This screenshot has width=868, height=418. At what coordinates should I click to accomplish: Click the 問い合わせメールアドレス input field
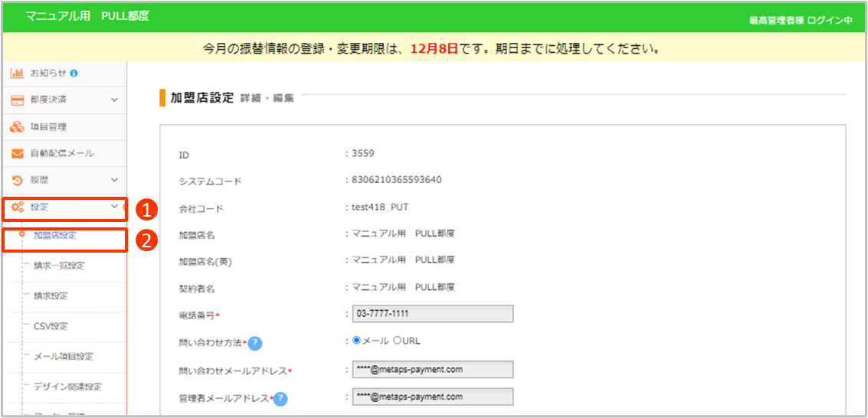click(x=432, y=370)
